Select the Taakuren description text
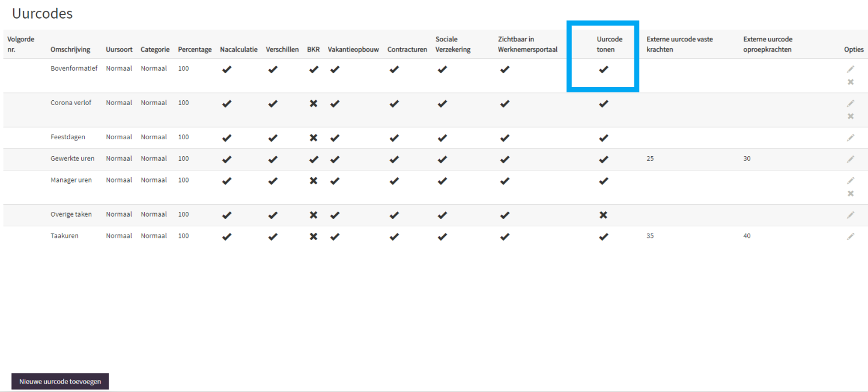Image resolution: width=868 pixels, height=392 pixels. pyautogui.click(x=64, y=236)
